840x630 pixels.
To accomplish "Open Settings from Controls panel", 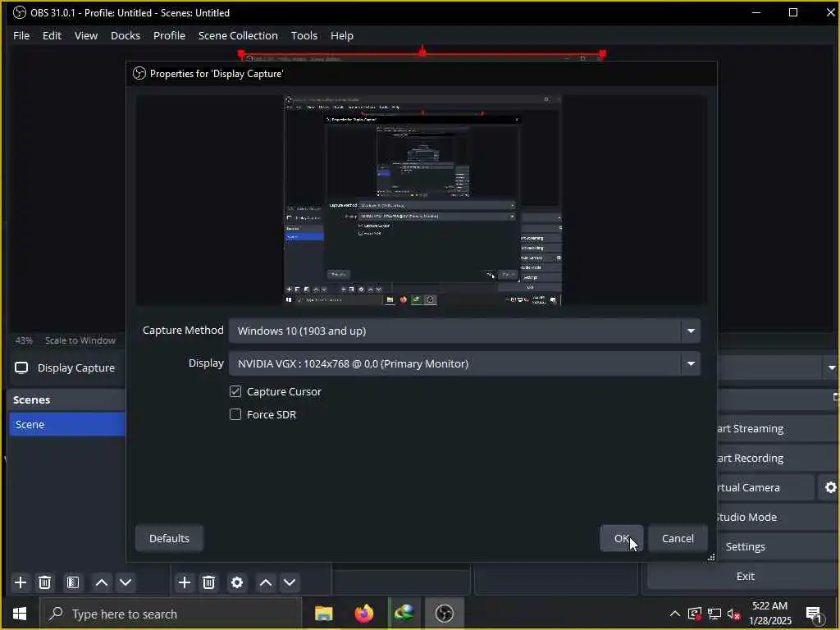I will (778, 546).
